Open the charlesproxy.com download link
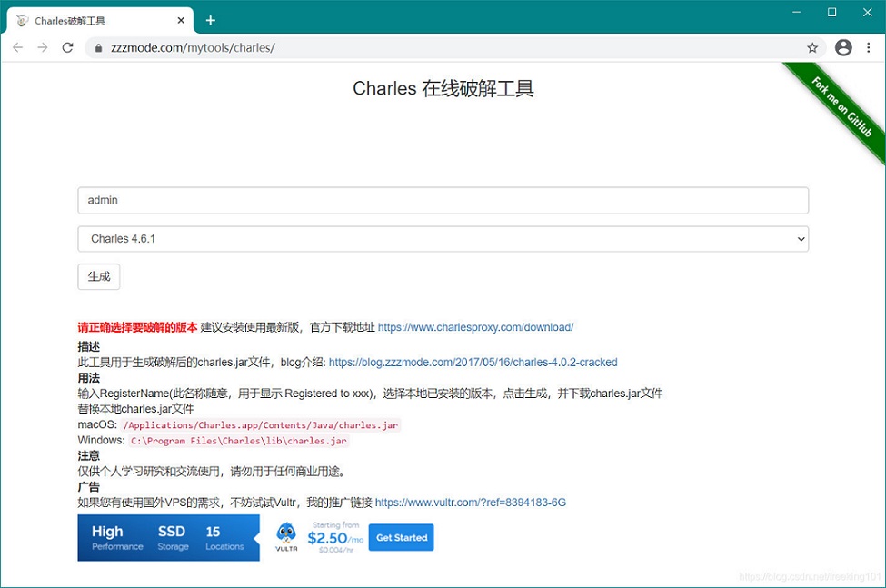886x588 pixels. coord(476,327)
